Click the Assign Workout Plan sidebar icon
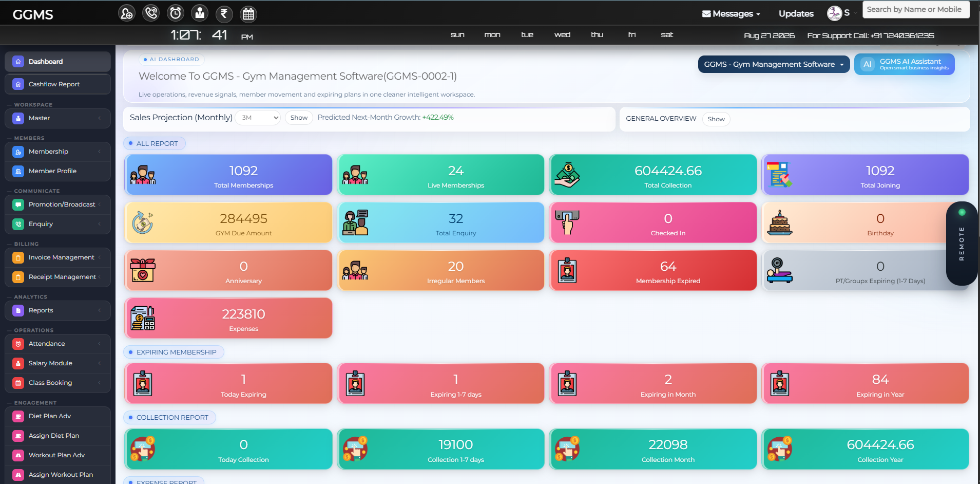 pyautogui.click(x=18, y=475)
